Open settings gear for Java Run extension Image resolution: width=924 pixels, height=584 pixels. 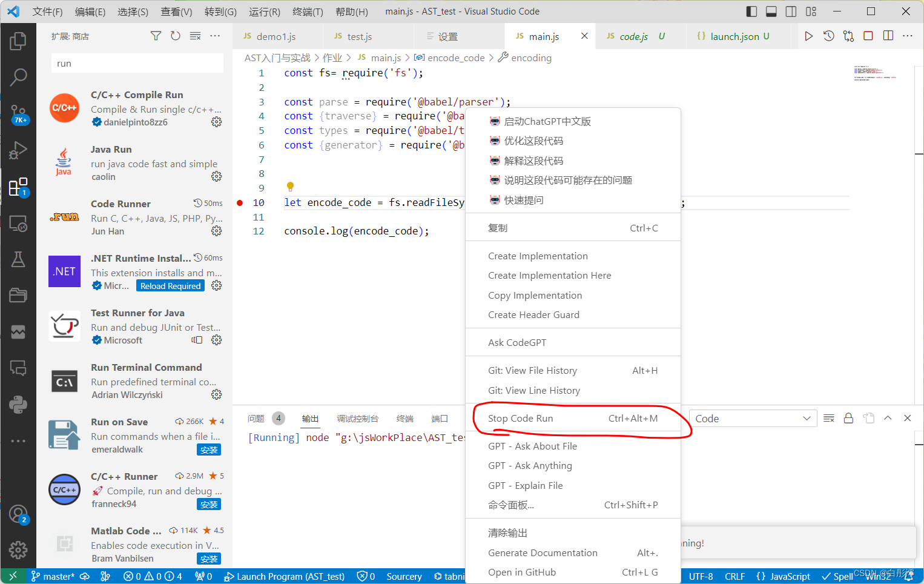[216, 176]
